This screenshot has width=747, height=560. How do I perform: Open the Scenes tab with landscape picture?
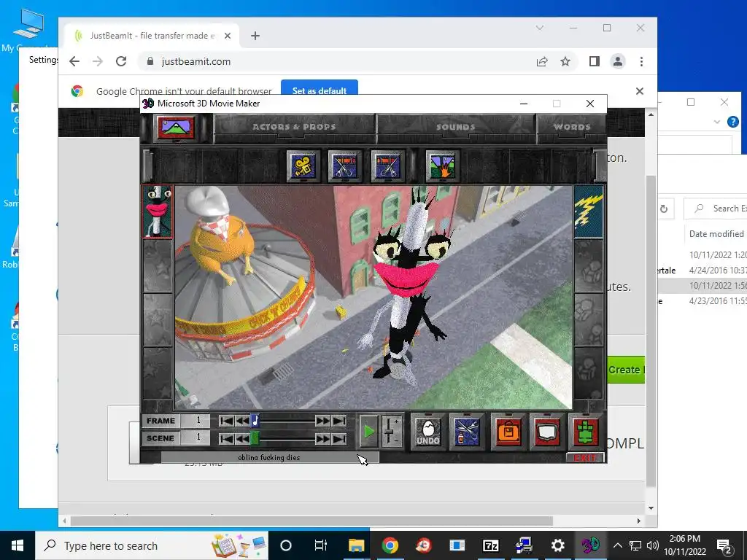click(x=176, y=128)
